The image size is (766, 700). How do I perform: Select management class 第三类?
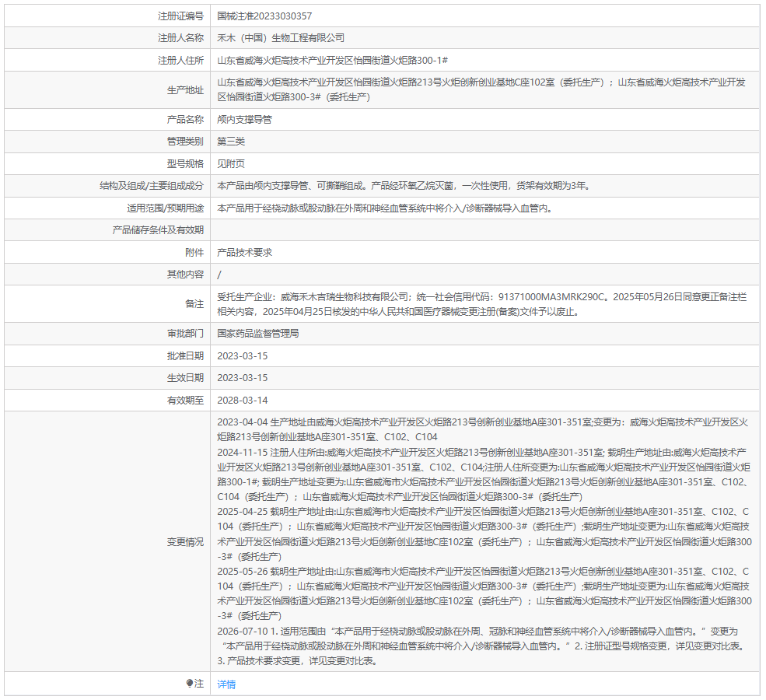point(231,142)
